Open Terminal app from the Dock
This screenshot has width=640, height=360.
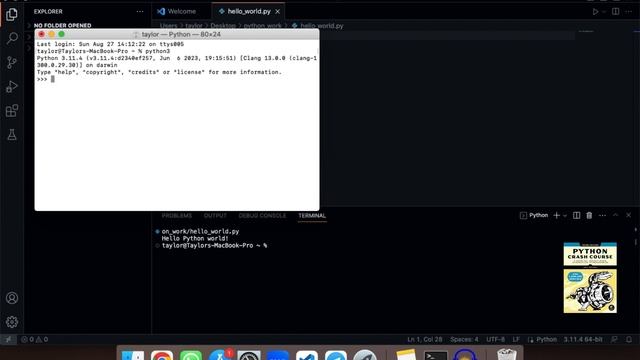coord(436,355)
